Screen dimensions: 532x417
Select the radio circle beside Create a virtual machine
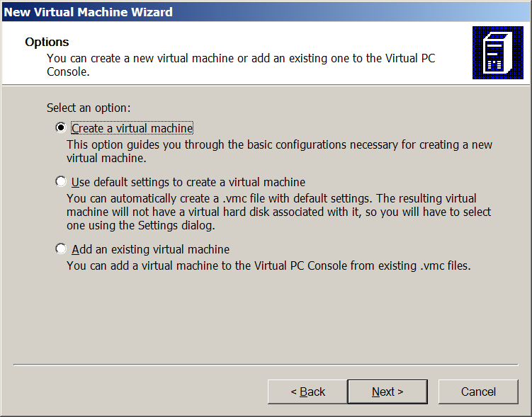[61, 128]
